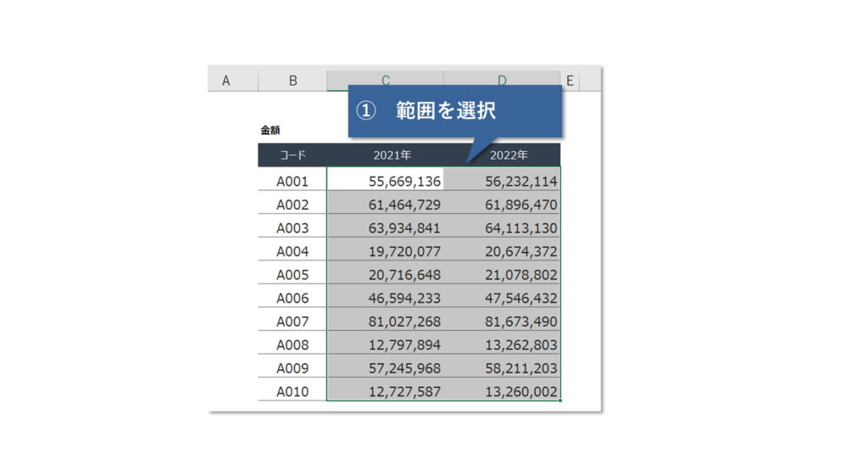Select column E header

pos(570,81)
